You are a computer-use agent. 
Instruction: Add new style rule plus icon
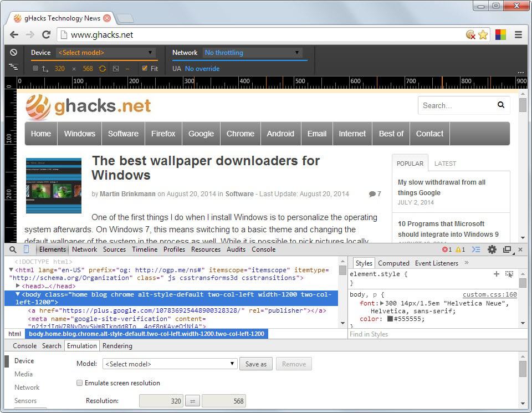pyautogui.click(x=496, y=274)
